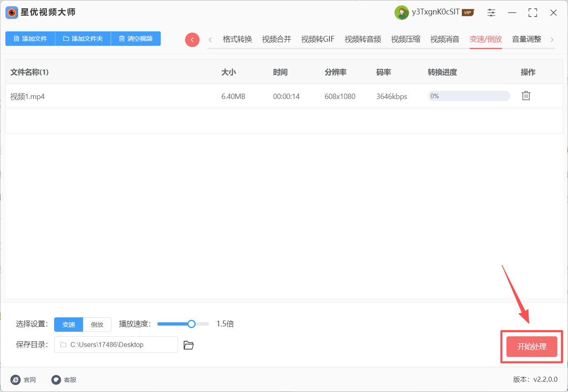Open the settings icon near the username
Viewport: 568px width, 392px height.
[491, 12]
